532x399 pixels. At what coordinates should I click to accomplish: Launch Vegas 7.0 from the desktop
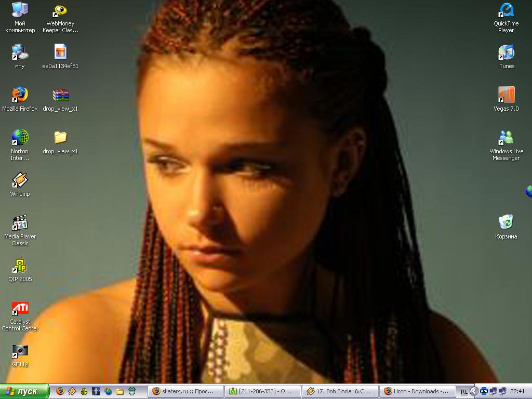coord(506,95)
